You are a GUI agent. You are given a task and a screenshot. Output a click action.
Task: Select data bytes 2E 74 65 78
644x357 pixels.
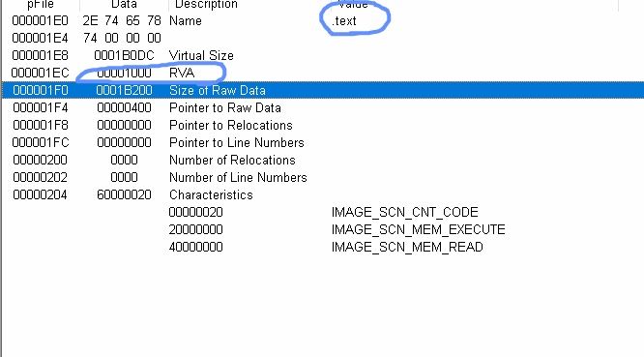122,20
